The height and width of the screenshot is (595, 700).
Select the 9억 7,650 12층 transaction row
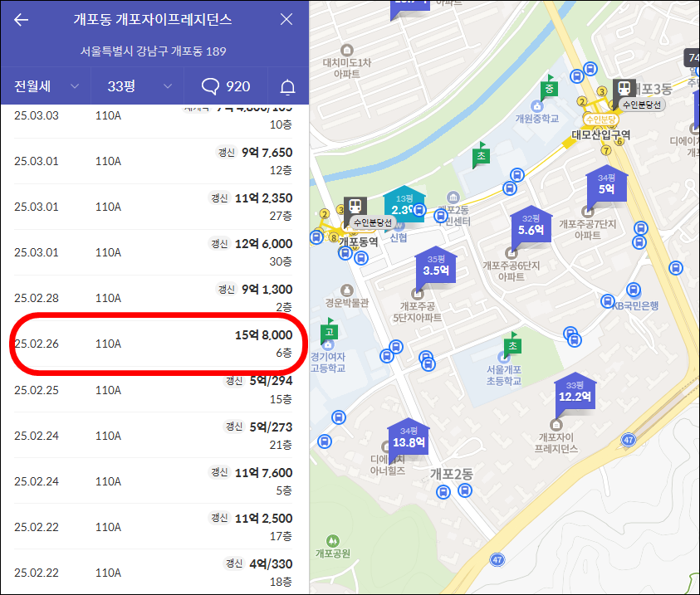[x=153, y=161]
